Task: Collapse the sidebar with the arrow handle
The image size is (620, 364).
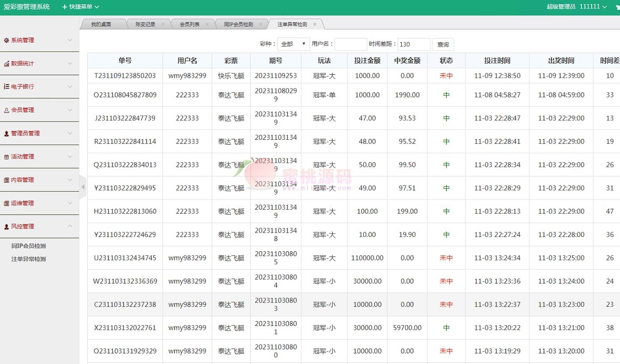Action: 82,187
